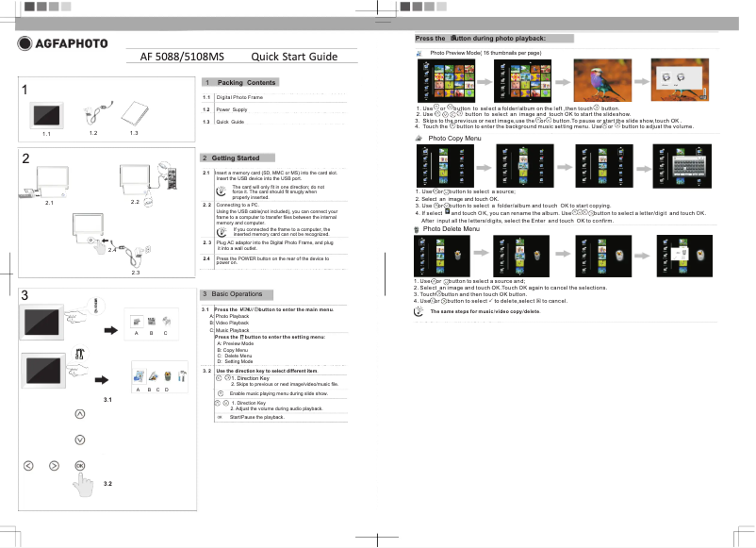Click the settings tools icon above hand

pos(80,352)
